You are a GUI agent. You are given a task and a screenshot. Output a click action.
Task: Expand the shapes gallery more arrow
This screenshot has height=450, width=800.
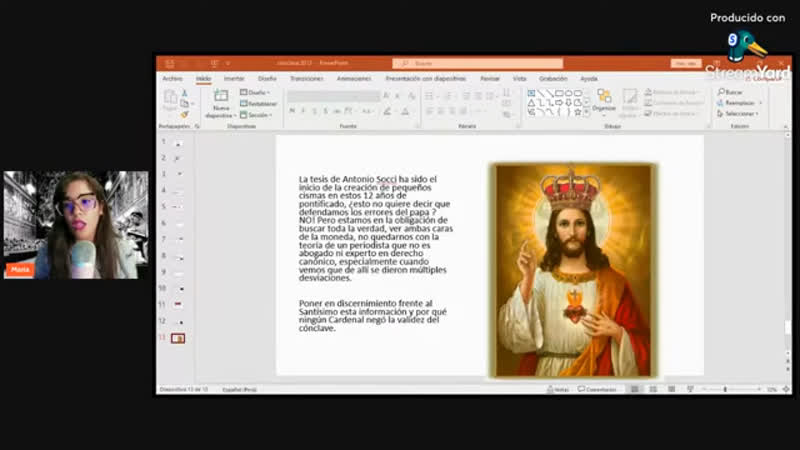587,112
